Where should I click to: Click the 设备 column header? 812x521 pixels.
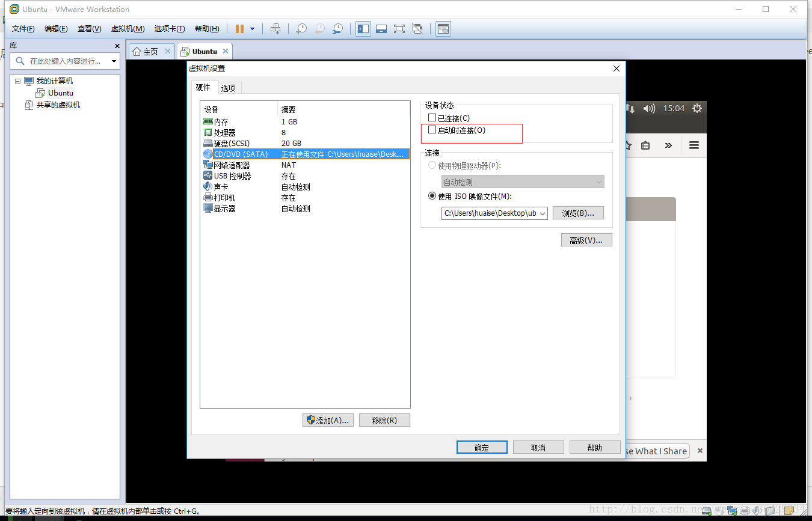pos(239,109)
